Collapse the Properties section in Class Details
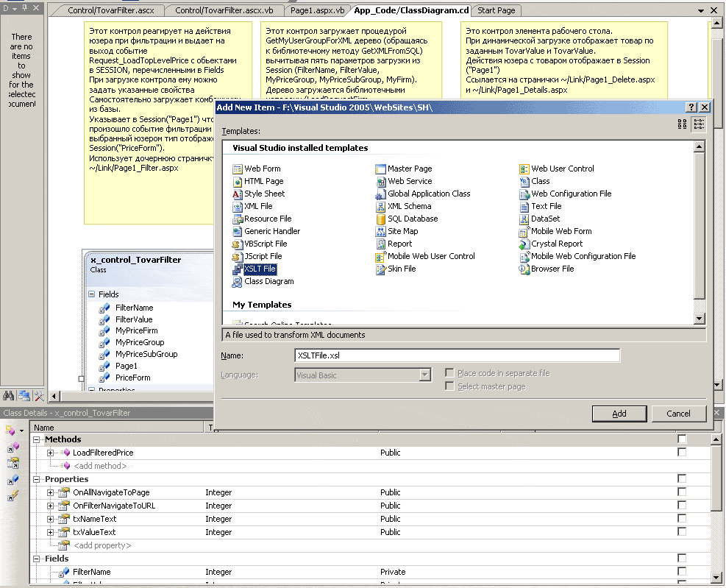726x588 pixels. coord(37,479)
